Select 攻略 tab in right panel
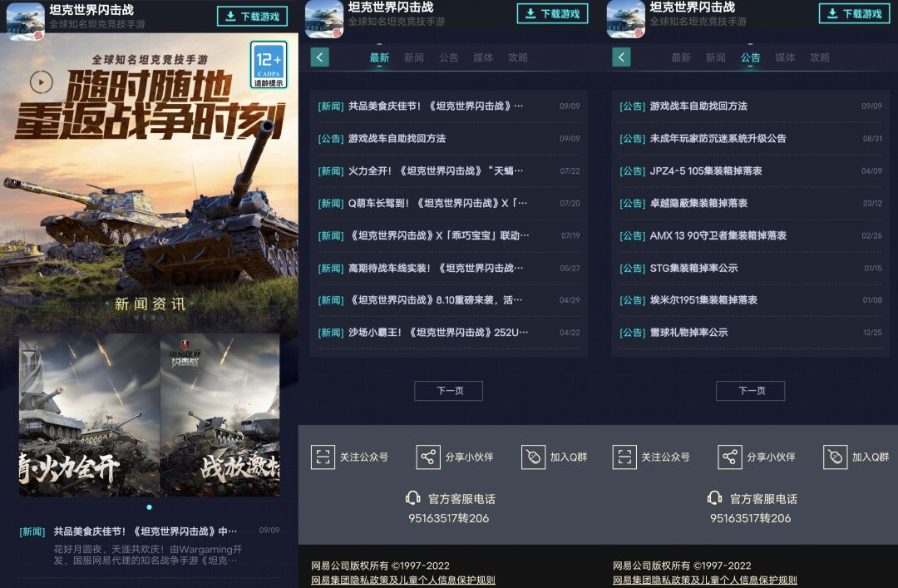 pos(820,58)
